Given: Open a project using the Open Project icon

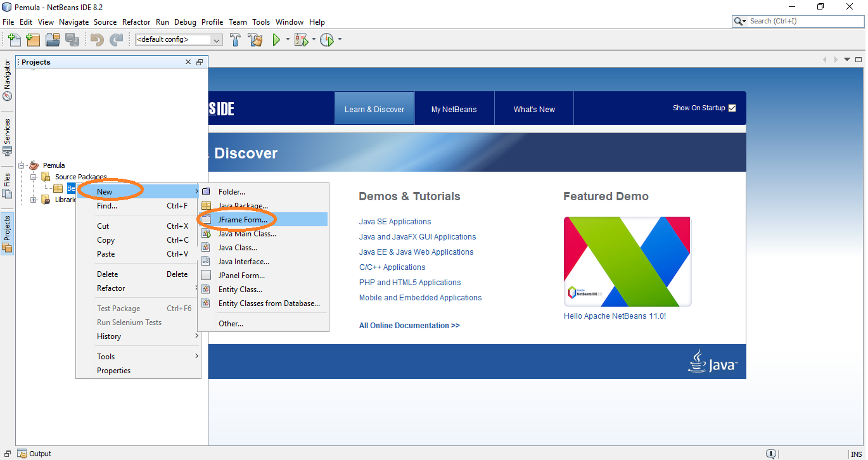Looking at the screenshot, I should 53,39.
